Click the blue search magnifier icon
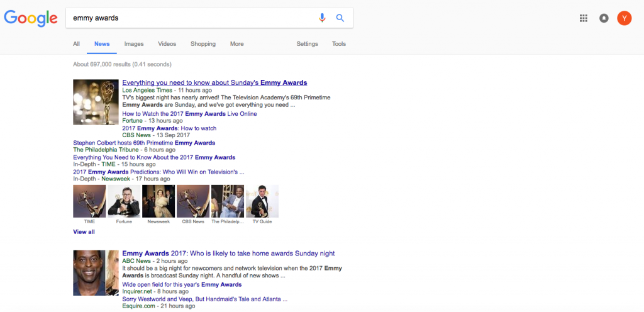This screenshot has height=312, width=644. click(340, 18)
